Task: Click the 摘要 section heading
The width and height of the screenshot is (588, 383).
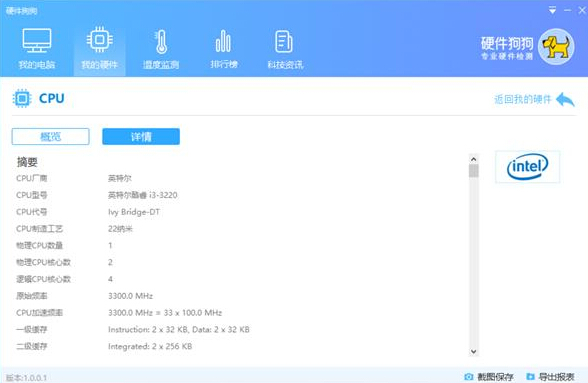Action: click(x=27, y=162)
